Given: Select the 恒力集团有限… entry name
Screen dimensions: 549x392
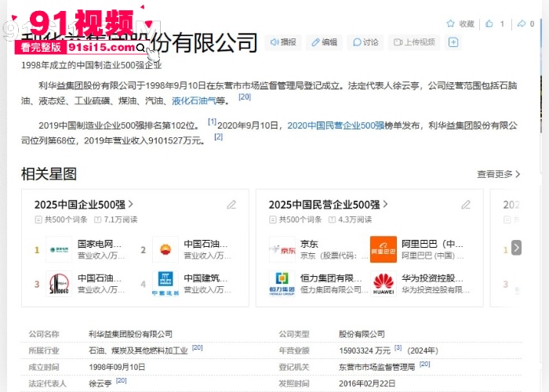Looking at the screenshot, I should pos(331,278).
